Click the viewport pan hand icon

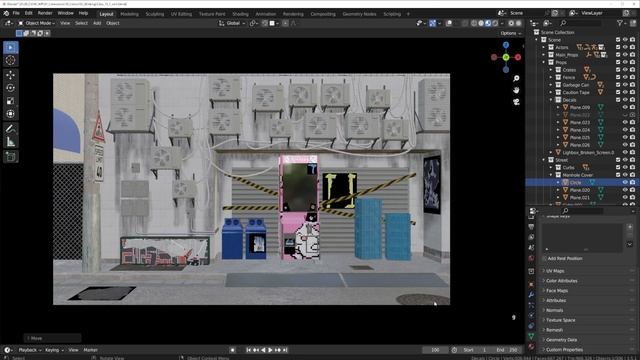516,90
